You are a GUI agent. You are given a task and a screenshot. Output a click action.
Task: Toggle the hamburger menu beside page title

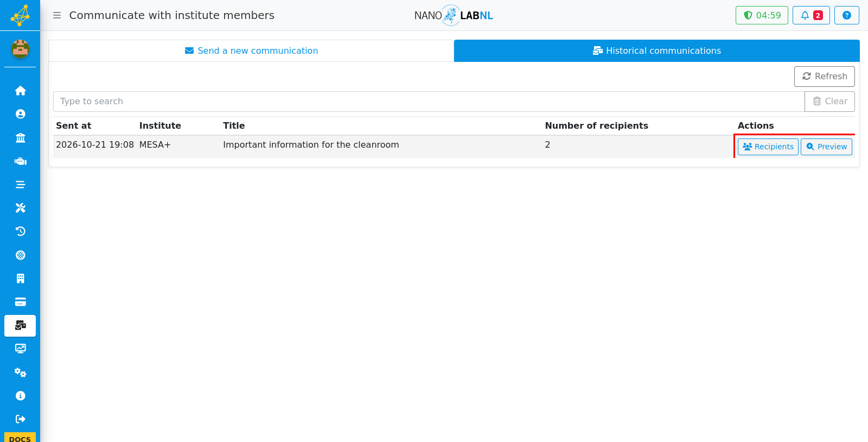57,15
